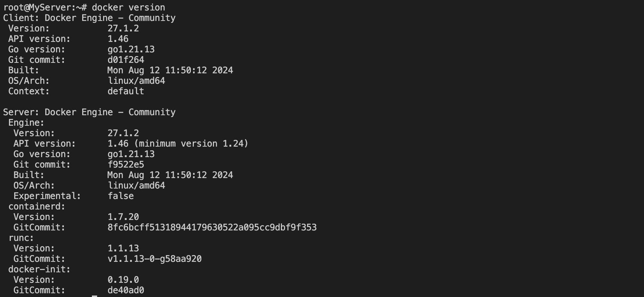The image size is (644, 297).
Task: Click docker-init version 0.19.0
Action: 123,280
